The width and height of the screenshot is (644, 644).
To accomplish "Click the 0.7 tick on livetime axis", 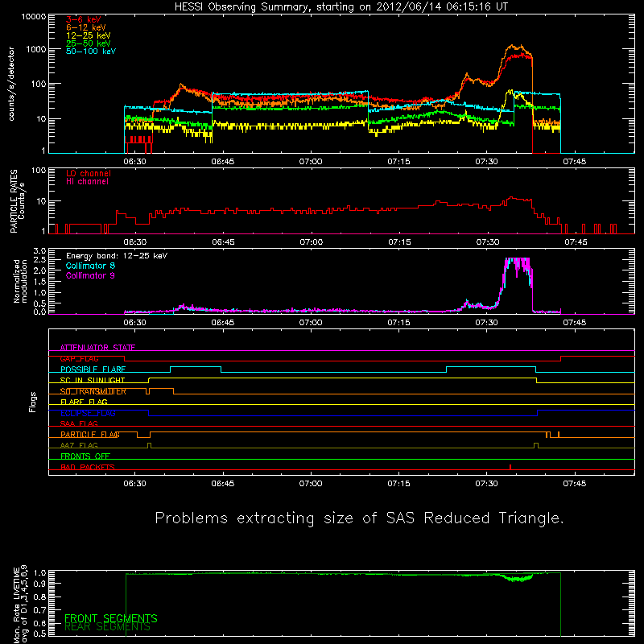I will [39, 610].
